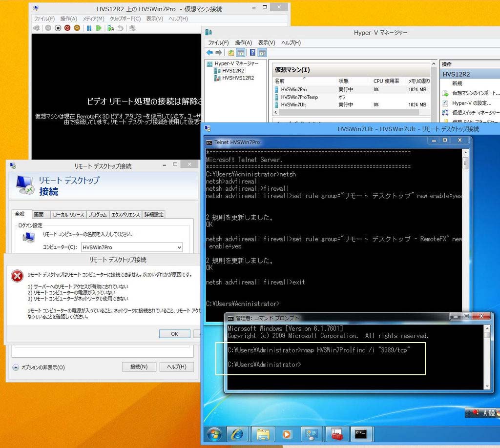Switch to エクスペリエンス tab
Screen dimensions: 500x448
coord(125,214)
